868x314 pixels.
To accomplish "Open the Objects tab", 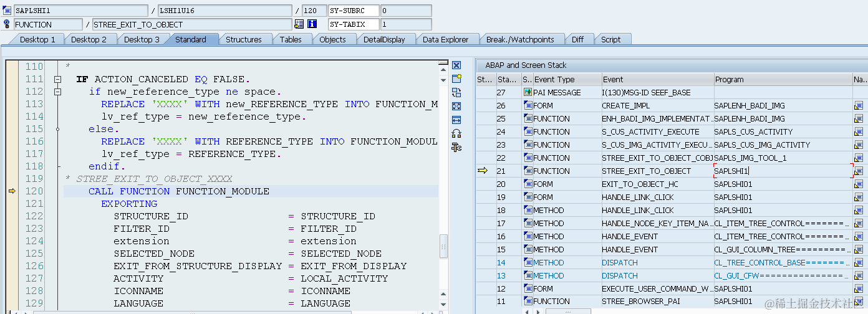I will 332,39.
